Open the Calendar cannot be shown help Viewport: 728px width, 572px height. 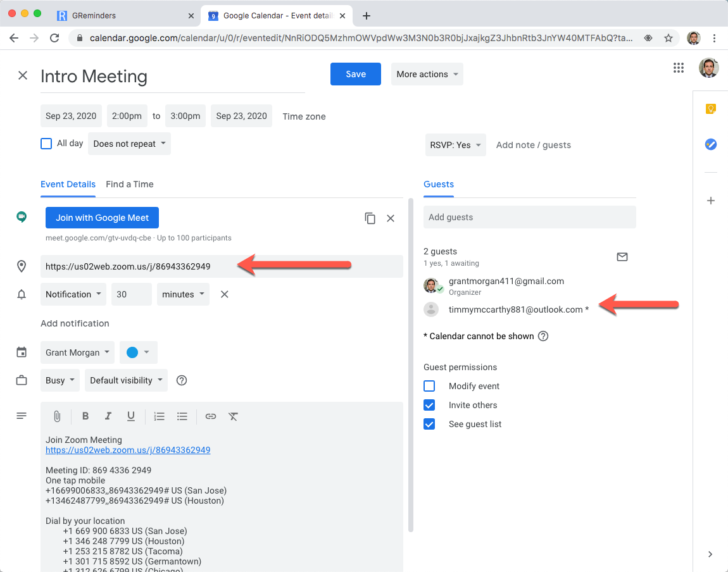click(543, 336)
